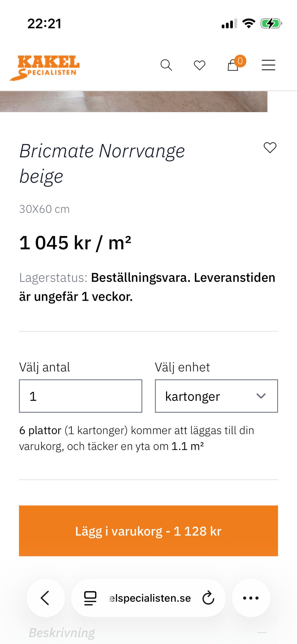Screen dimensions: 297x644
Task: Focus the Välj antal quantity field
Action: coord(80,396)
